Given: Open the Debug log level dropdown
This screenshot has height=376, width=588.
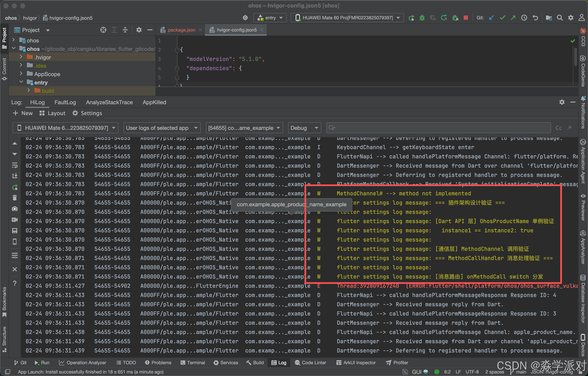Looking at the screenshot, I should [x=304, y=128].
